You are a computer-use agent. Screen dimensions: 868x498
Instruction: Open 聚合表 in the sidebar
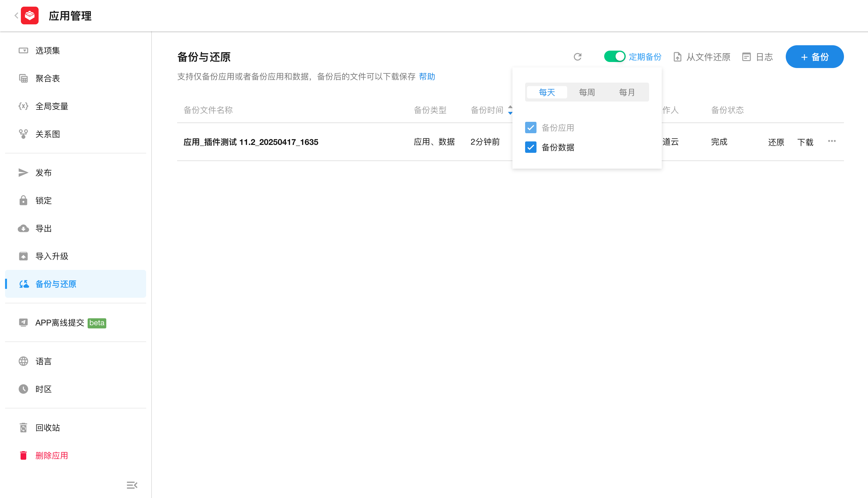[x=75, y=78]
